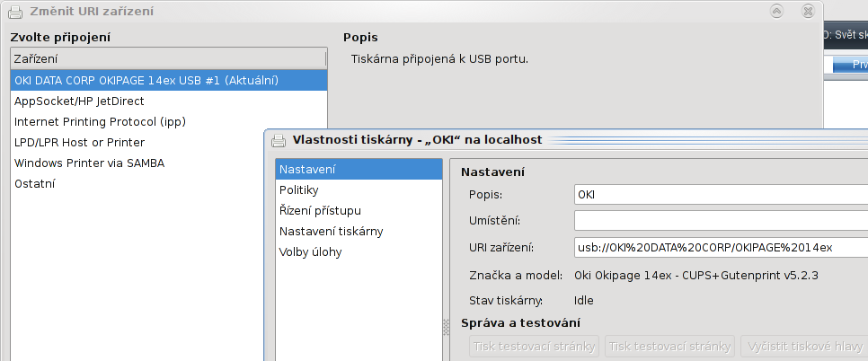Click the Zařízení column header

click(x=168, y=58)
